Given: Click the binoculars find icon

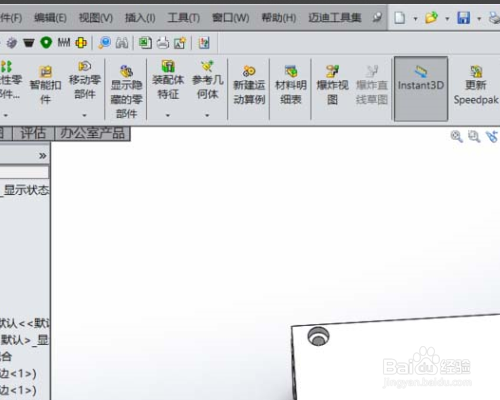Looking at the screenshot, I should [x=122, y=43].
